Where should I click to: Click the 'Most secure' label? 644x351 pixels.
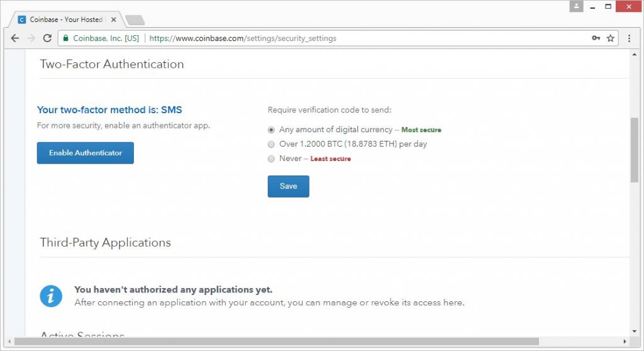tap(421, 130)
